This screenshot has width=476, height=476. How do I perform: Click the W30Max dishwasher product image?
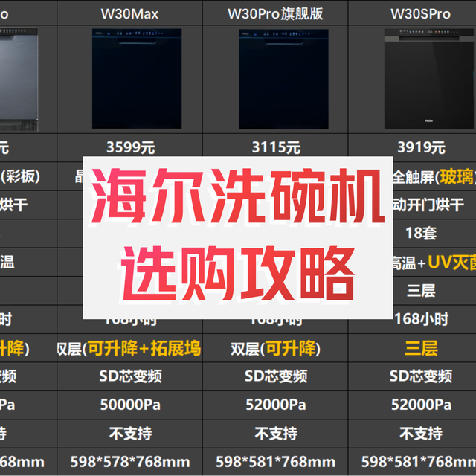pyautogui.click(x=130, y=78)
